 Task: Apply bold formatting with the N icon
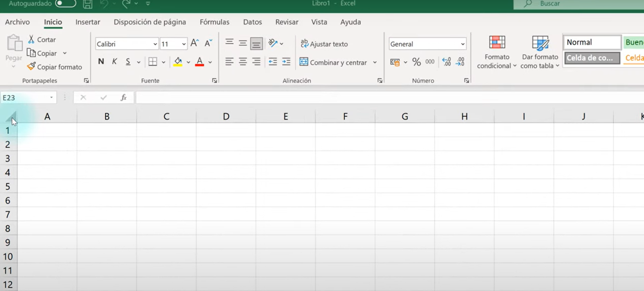pyautogui.click(x=101, y=62)
